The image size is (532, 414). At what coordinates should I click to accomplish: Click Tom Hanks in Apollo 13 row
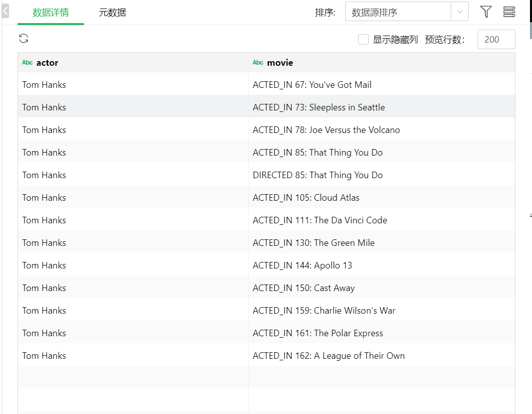click(x=44, y=265)
